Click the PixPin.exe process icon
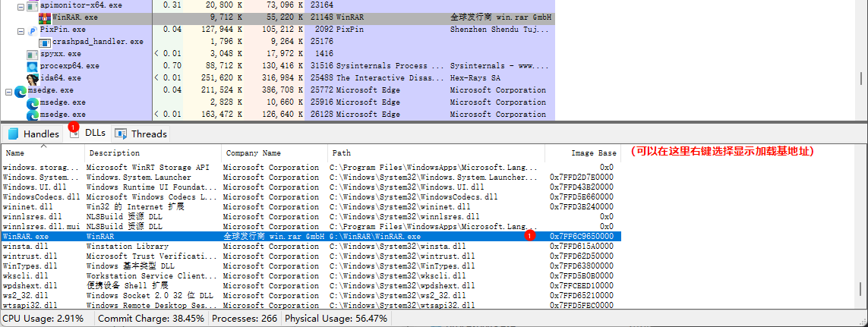This screenshot has width=868, height=327. (x=33, y=30)
